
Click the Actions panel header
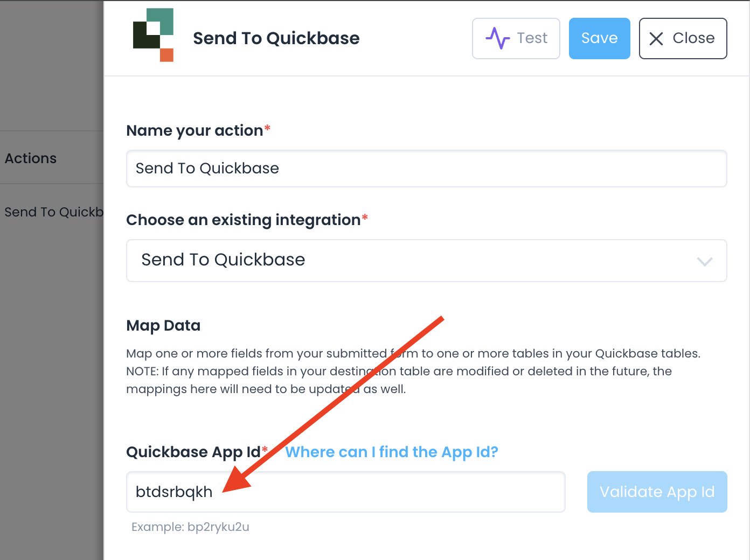click(x=31, y=158)
